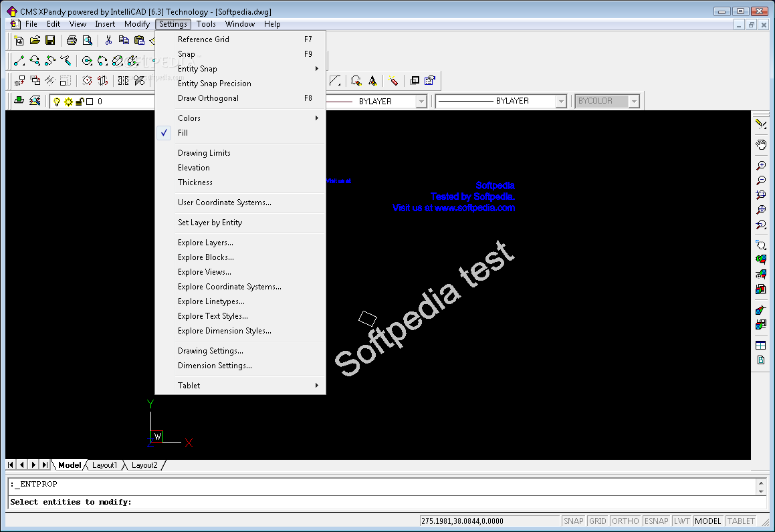Paste using the clipboard icon
The image size is (775, 532).
[139, 41]
